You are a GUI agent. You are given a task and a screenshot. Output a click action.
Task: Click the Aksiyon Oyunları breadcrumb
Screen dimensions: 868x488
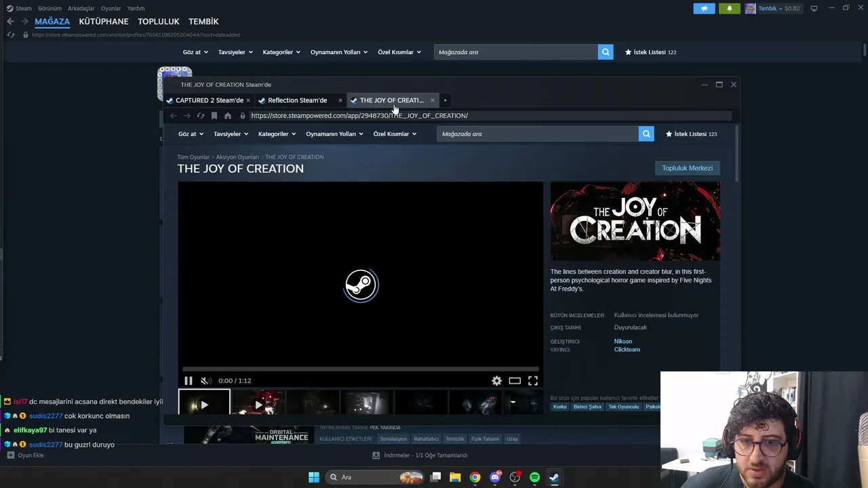pyautogui.click(x=237, y=157)
